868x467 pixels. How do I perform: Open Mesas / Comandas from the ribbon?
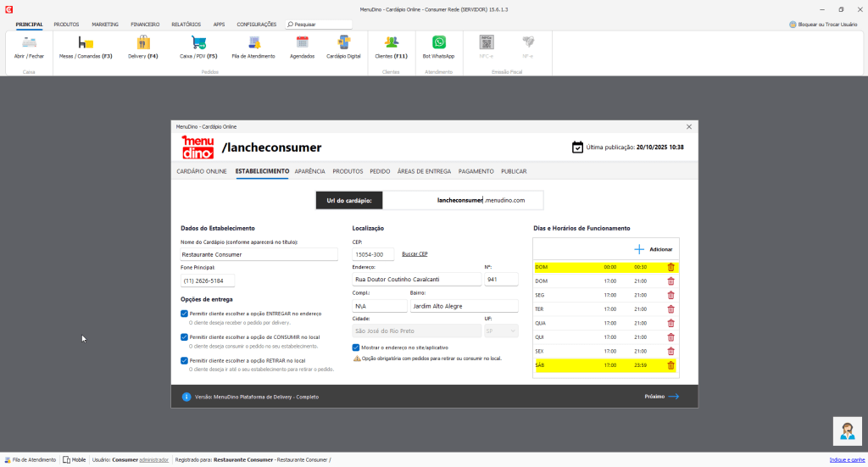[x=86, y=42]
